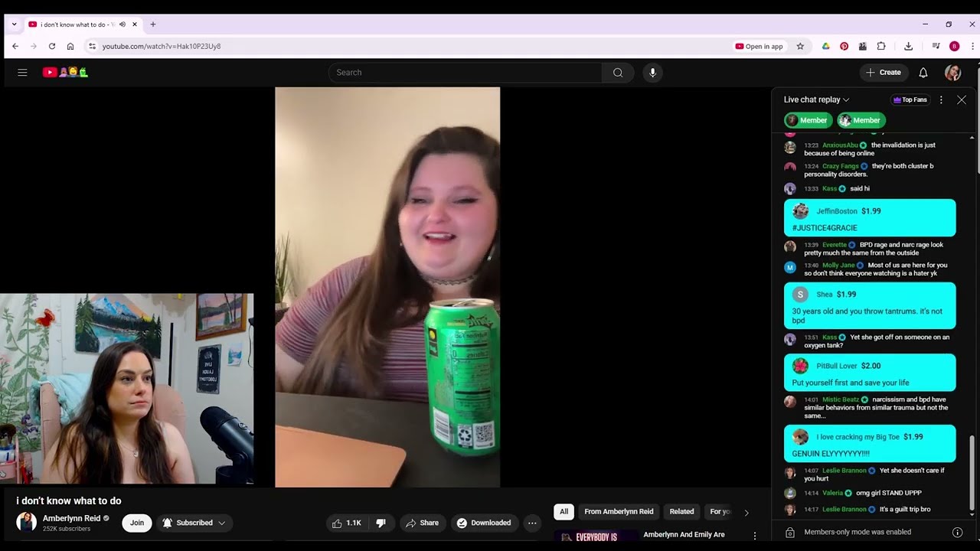The height and width of the screenshot is (551, 980).
Task: Show Chrome downloads
Action: [908, 46]
